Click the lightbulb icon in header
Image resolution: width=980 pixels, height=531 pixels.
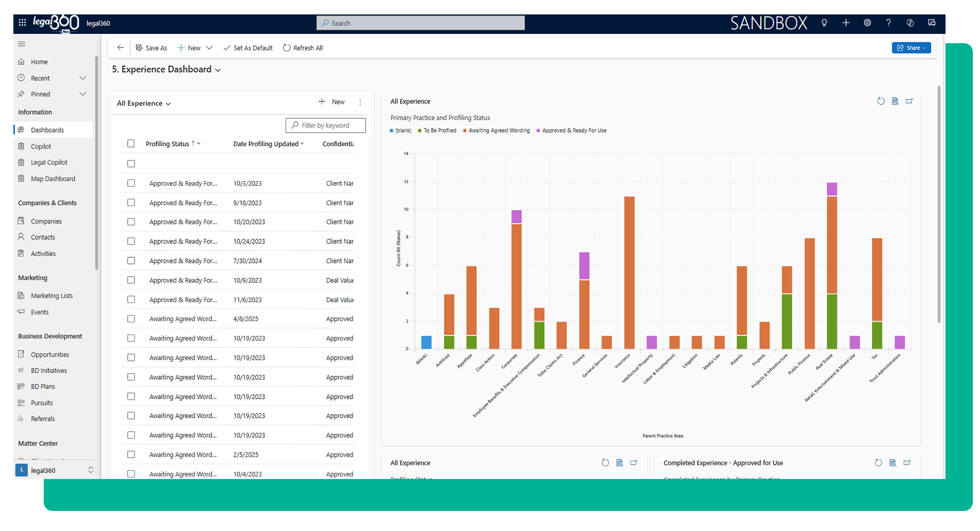824,23
